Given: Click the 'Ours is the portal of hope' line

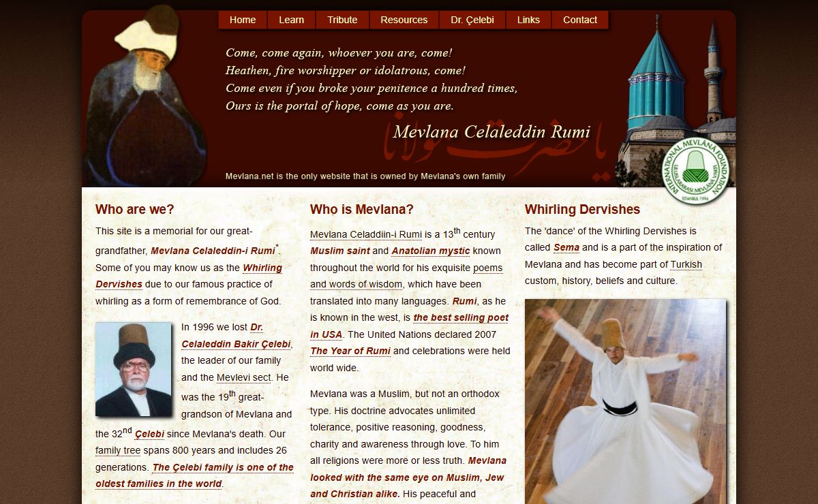Looking at the screenshot, I should pos(339,106).
